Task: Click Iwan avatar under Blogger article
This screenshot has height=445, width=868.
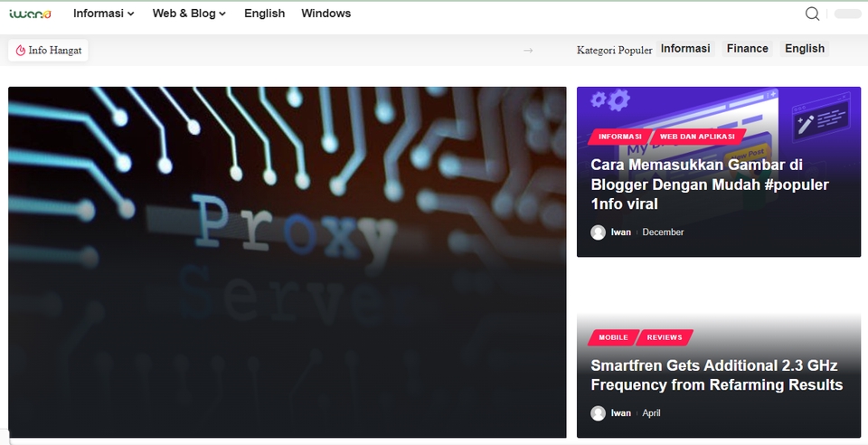Action: point(598,232)
